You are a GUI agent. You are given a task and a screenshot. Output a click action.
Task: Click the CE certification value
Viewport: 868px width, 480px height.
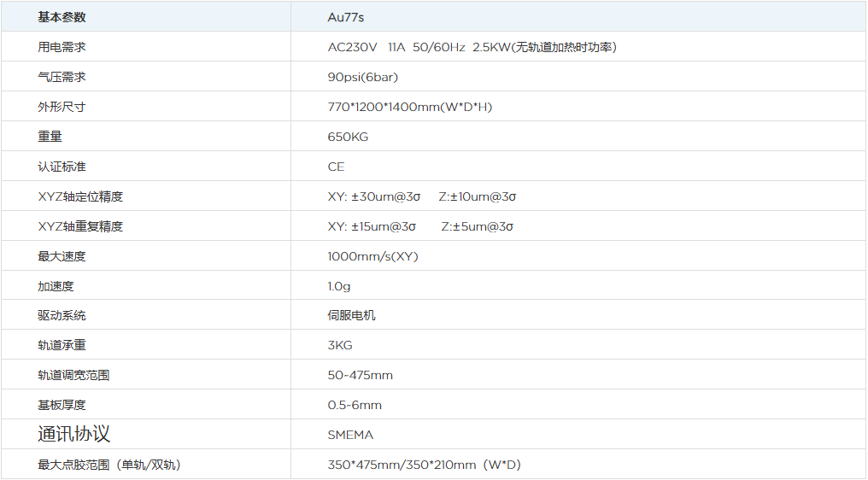coord(336,167)
